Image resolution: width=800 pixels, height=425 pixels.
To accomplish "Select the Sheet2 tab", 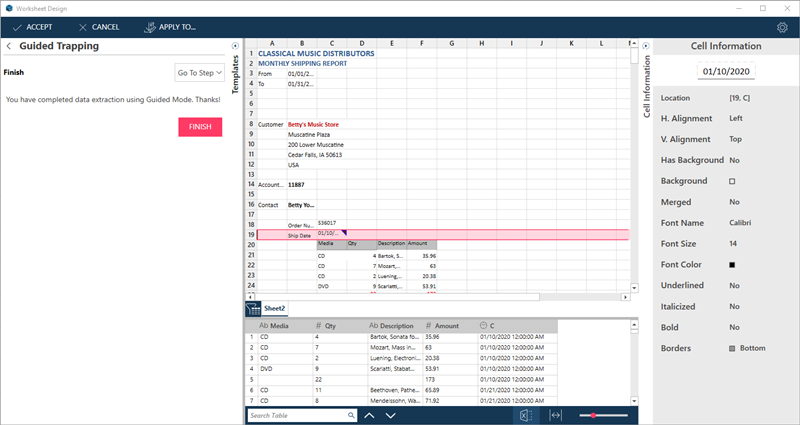I will click(x=274, y=308).
